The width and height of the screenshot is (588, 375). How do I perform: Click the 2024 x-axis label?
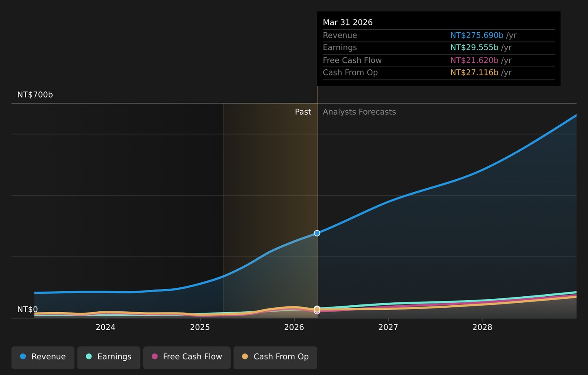click(105, 327)
